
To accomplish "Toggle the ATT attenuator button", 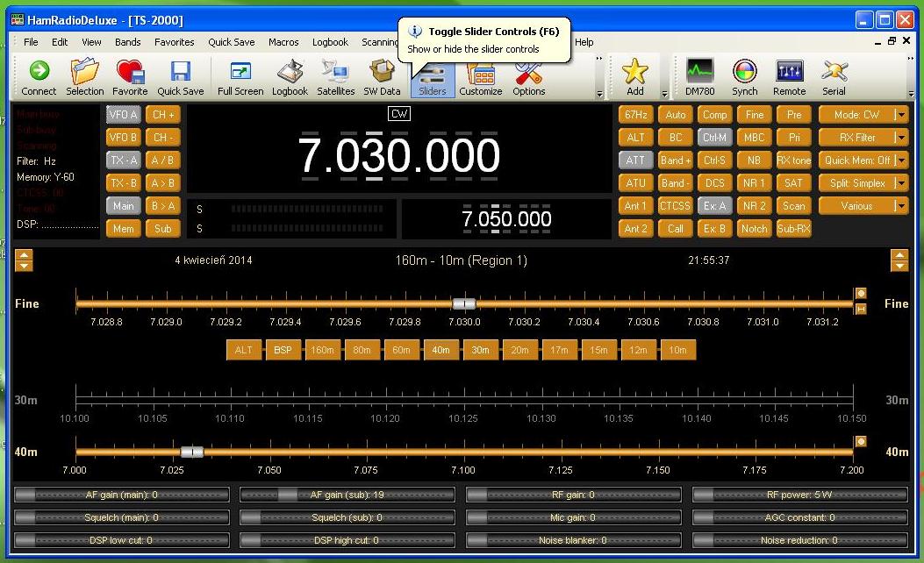I will click(635, 160).
